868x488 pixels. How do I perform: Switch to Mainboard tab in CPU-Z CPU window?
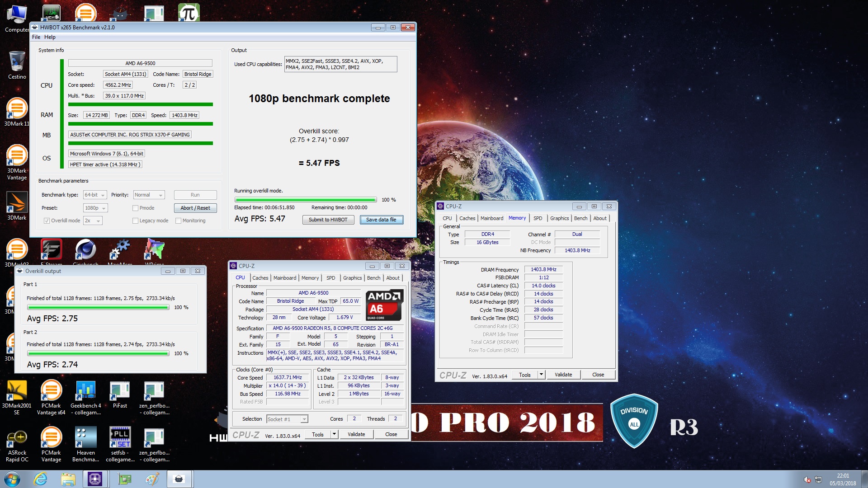[x=285, y=278]
